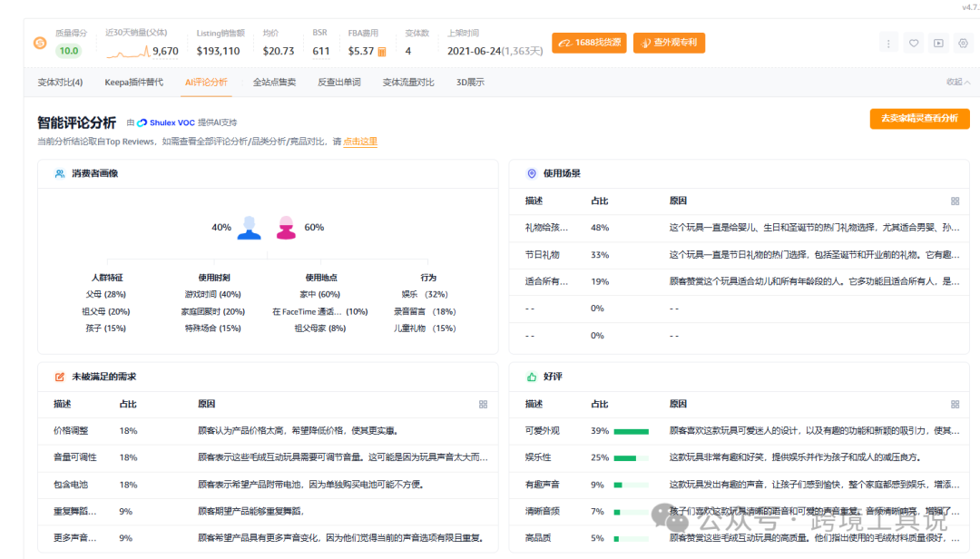The width and height of the screenshot is (980, 559).
Task: Click the orange seller sprite logo icon
Action: (x=40, y=44)
